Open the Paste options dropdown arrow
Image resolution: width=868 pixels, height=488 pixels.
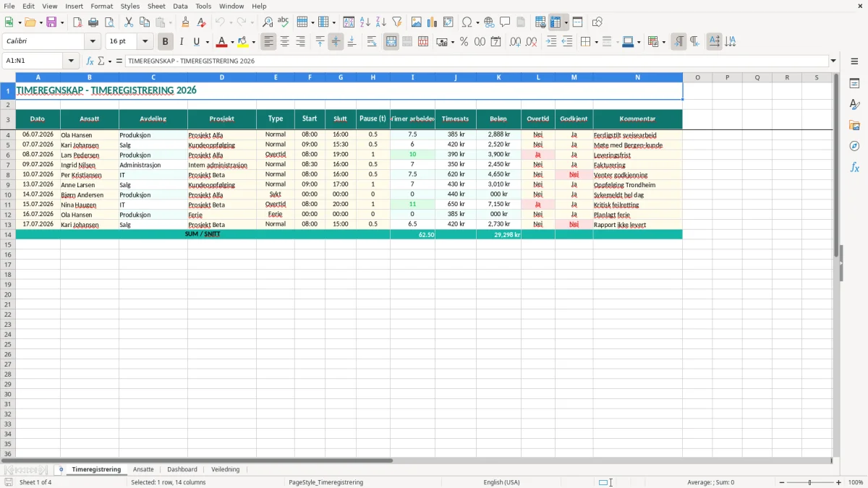pos(170,22)
